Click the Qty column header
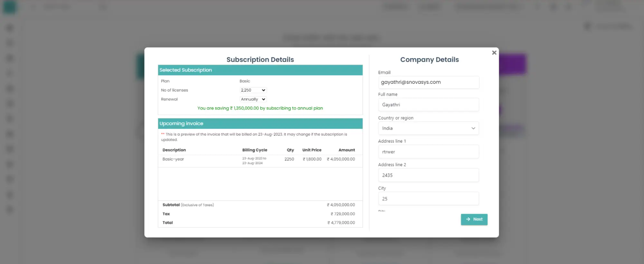This screenshot has height=264, width=644. [x=290, y=150]
